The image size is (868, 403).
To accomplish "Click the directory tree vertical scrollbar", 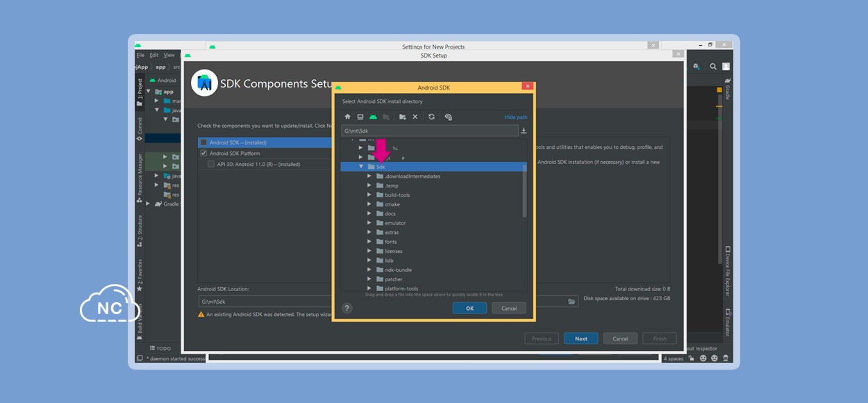I will 524,191.
